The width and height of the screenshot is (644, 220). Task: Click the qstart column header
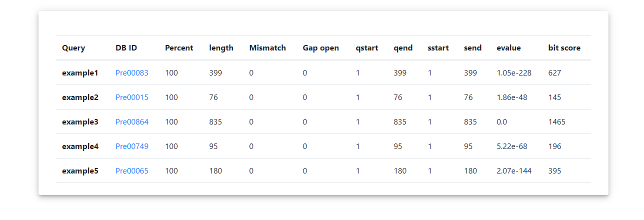[366, 48]
